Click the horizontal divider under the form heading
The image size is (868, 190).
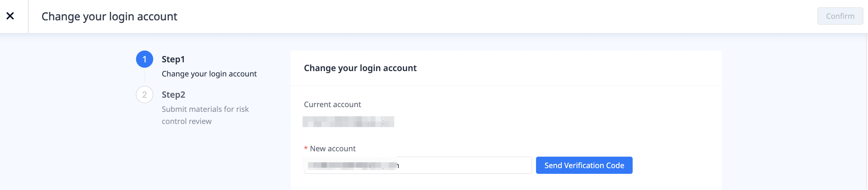[x=505, y=86]
